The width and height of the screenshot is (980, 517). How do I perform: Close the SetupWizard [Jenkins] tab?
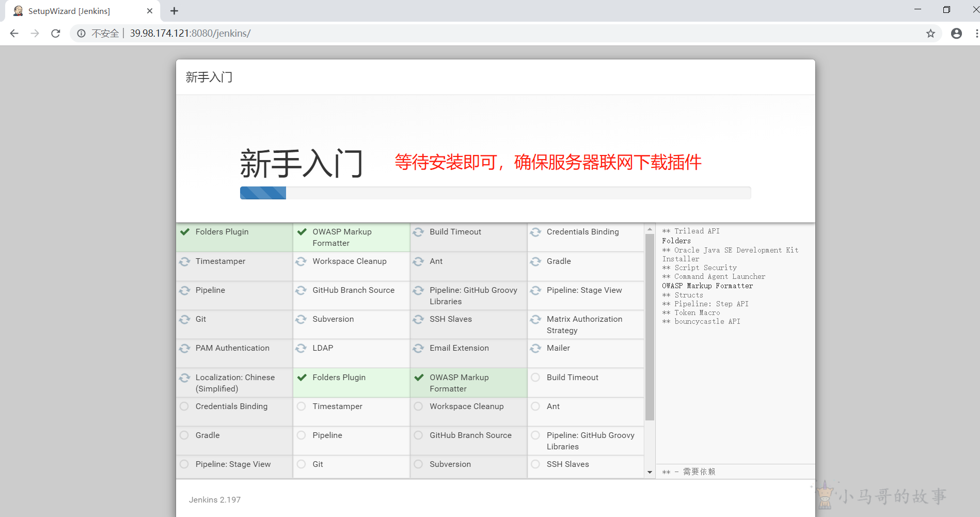coord(150,11)
